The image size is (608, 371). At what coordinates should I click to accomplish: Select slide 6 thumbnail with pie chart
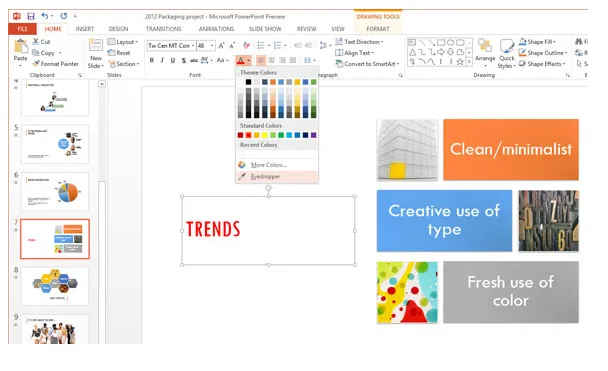(55, 192)
